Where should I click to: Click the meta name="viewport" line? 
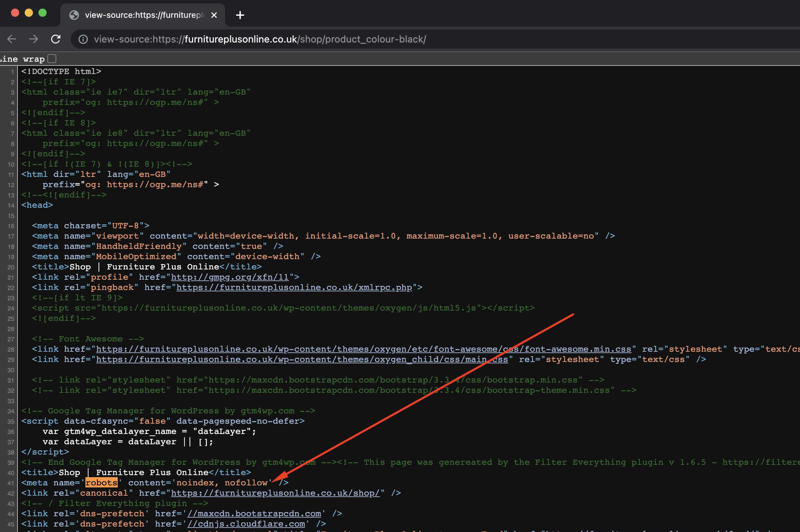[323, 236]
